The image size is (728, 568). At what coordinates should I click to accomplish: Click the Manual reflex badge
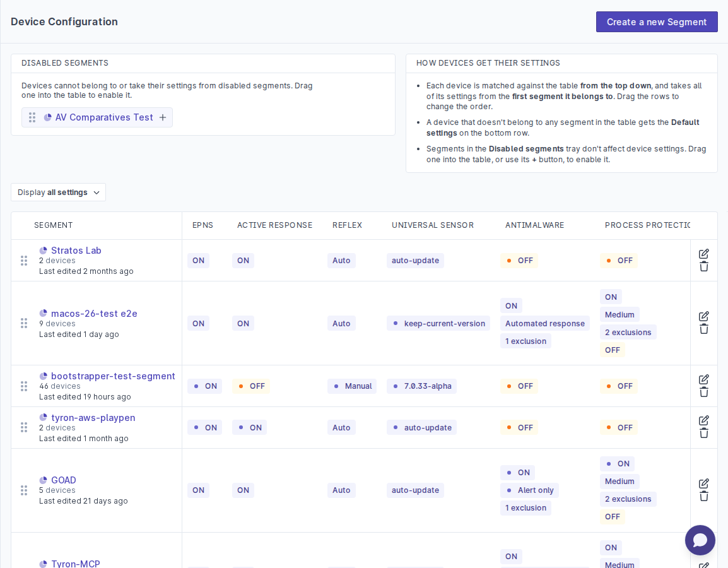click(352, 386)
